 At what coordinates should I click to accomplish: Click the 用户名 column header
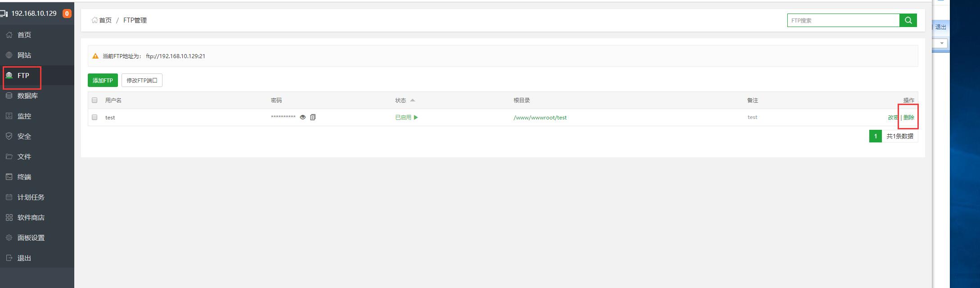click(113, 100)
